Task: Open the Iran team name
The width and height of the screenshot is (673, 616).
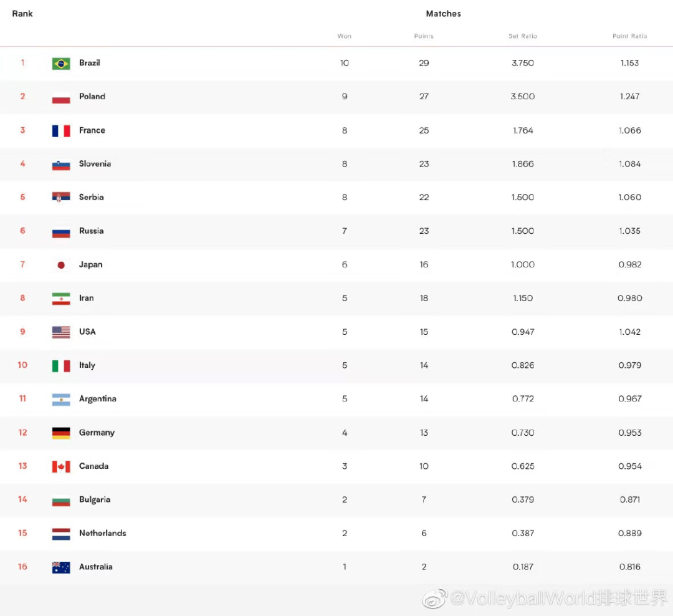Action: (x=86, y=298)
